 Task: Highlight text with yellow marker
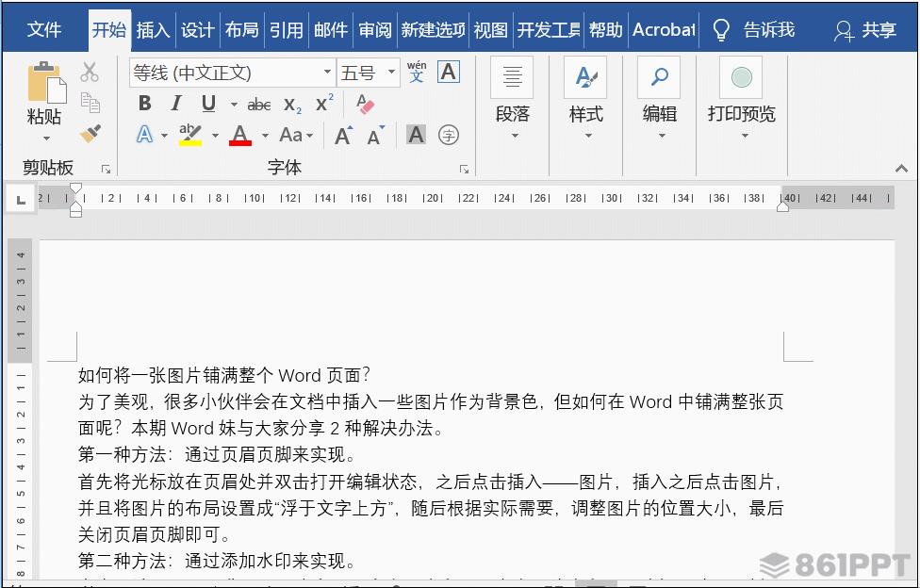tap(190, 135)
